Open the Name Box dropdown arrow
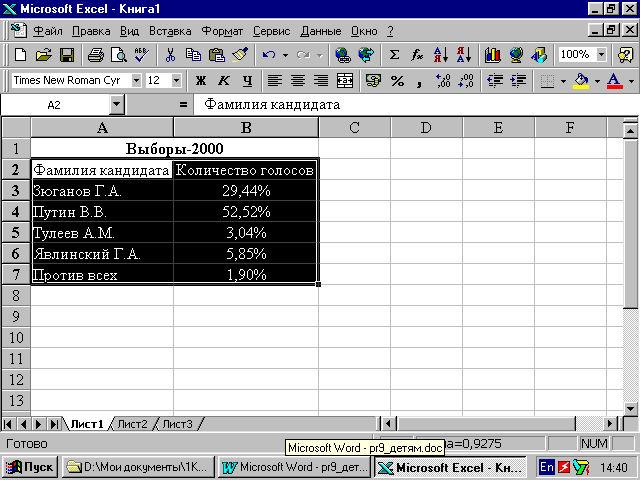640x480 pixels. pyautogui.click(x=116, y=105)
